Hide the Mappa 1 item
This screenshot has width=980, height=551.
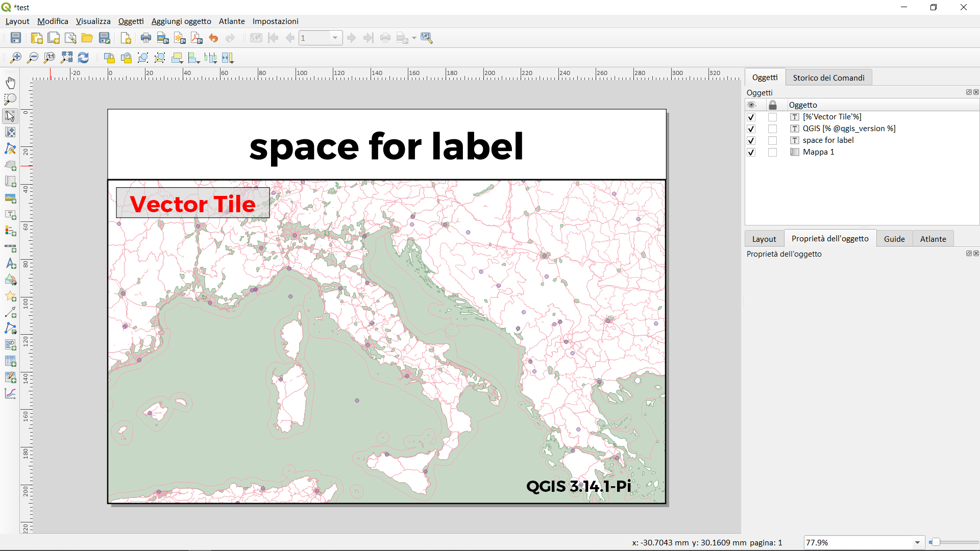coord(751,152)
